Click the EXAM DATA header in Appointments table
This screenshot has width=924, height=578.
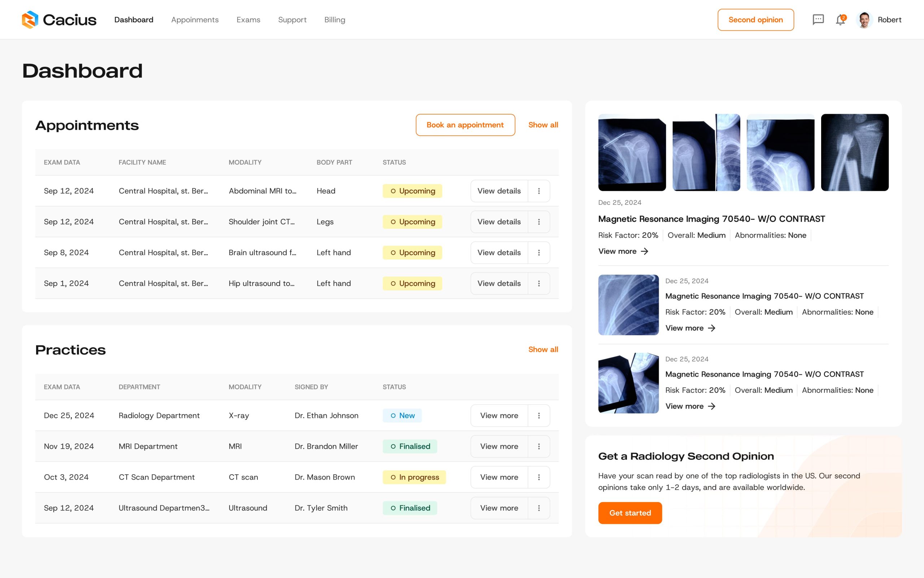62,163
